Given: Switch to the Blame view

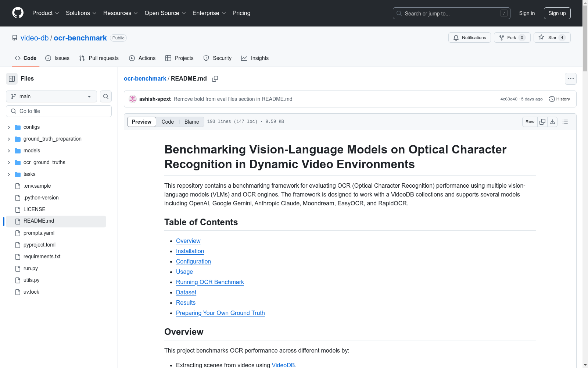Looking at the screenshot, I should pos(191,121).
